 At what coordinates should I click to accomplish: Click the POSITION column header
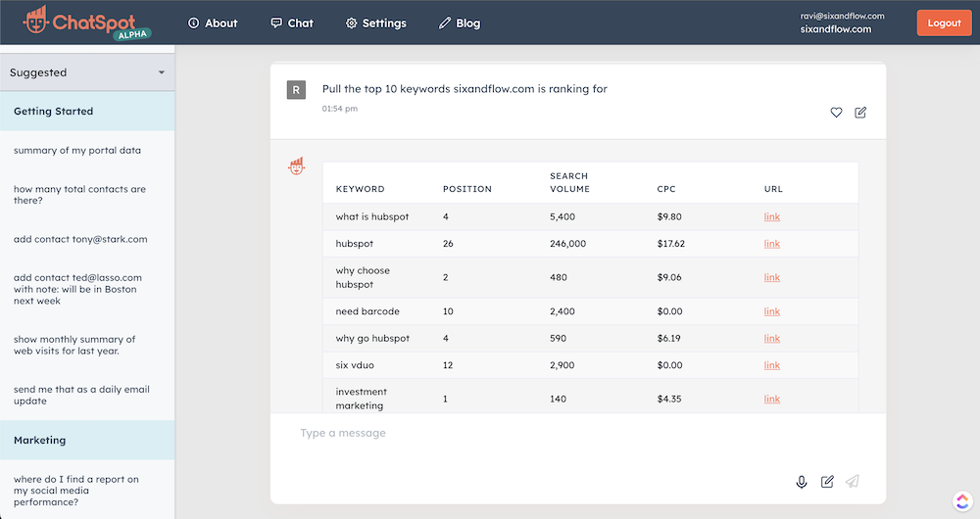tap(467, 189)
